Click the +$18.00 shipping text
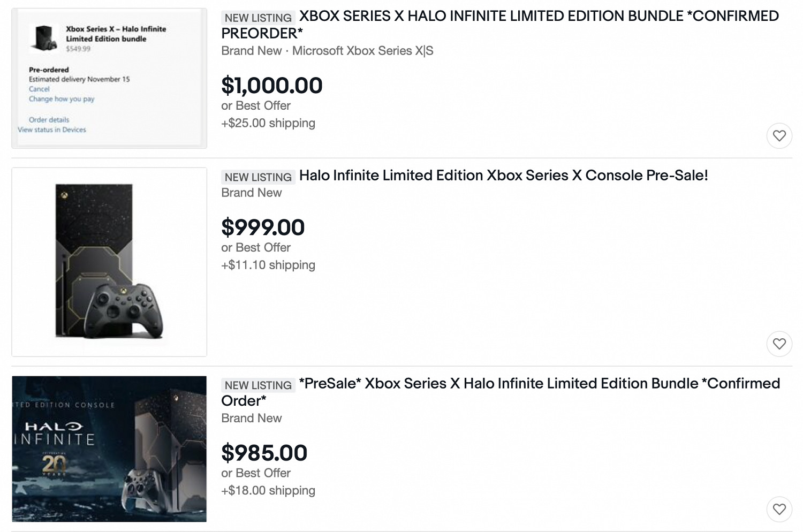 coord(268,490)
